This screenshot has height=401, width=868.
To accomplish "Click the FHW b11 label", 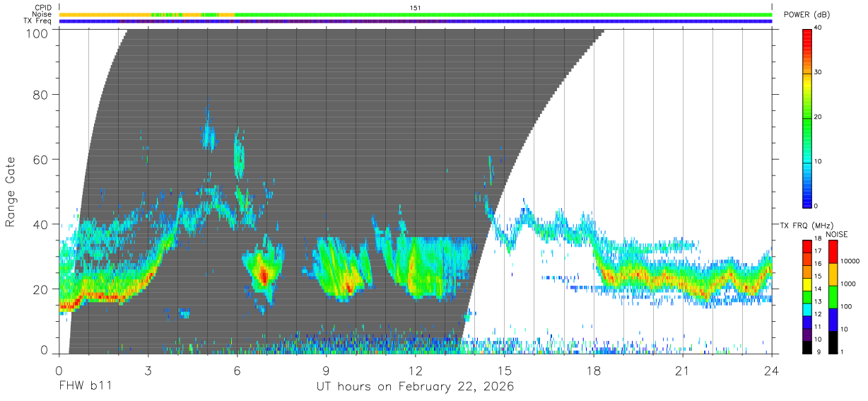I will (85, 387).
